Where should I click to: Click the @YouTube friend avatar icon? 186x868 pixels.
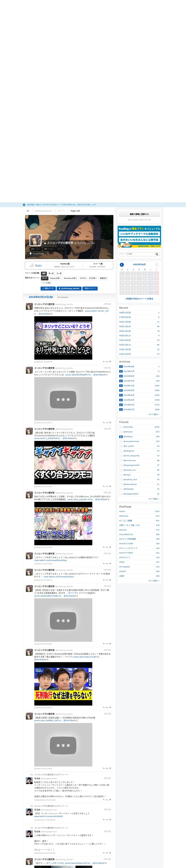(x=121, y=427)
